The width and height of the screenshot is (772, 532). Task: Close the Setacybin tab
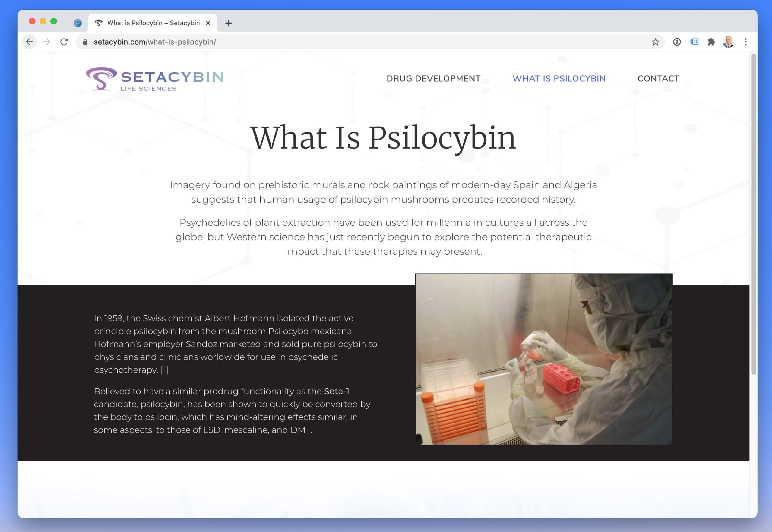208,23
